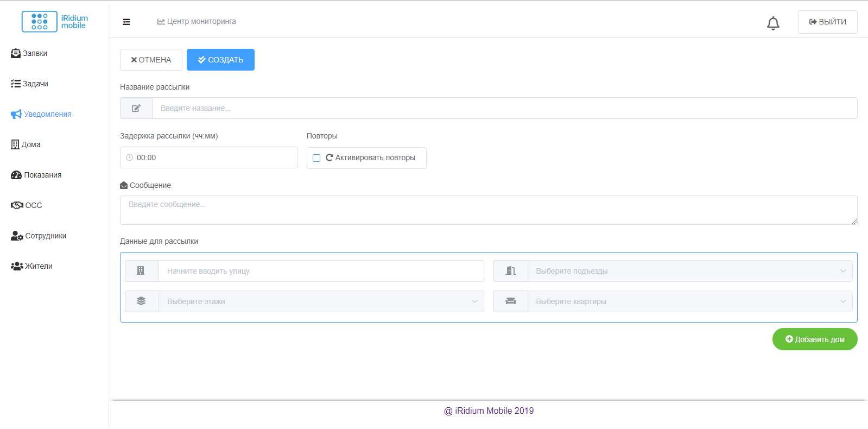The height and width of the screenshot is (429, 868).
Task: Open the Выберите квартиры dropdown
Action: point(690,301)
